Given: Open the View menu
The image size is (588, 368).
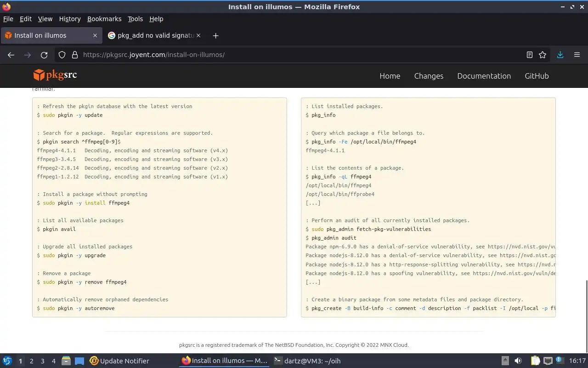Looking at the screenshot, I should pos(45,19).
